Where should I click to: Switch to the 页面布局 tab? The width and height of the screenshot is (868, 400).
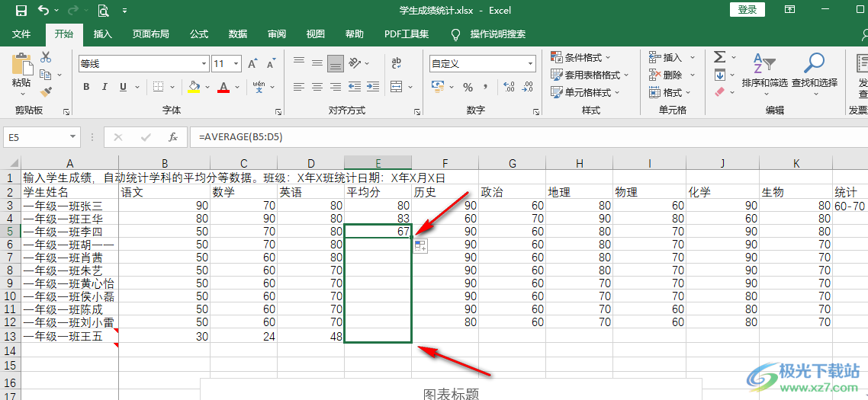[x=150, y=34]
